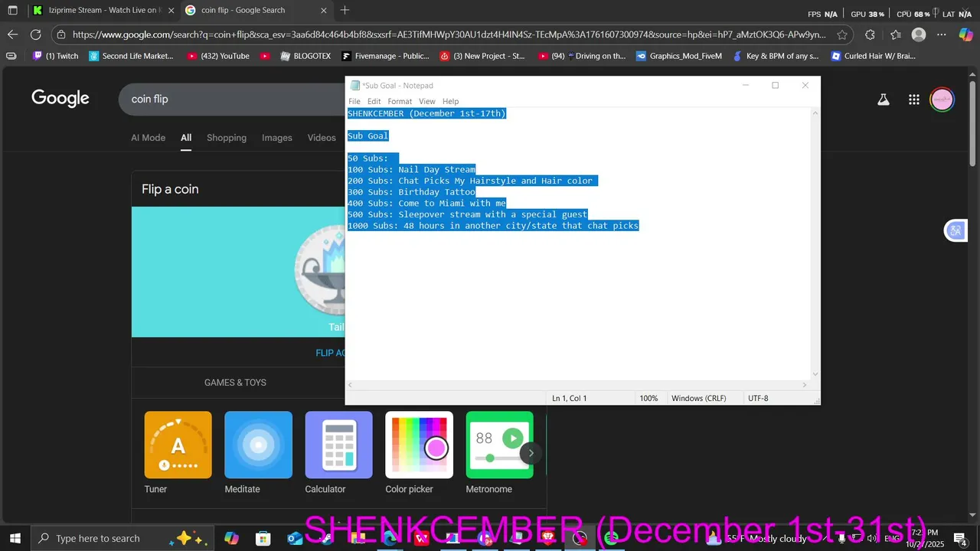The height and width of the screenshot is (551, 980).
Task: Click the taskbar 'Type here to search' box
Action: (x=121, y=538)
